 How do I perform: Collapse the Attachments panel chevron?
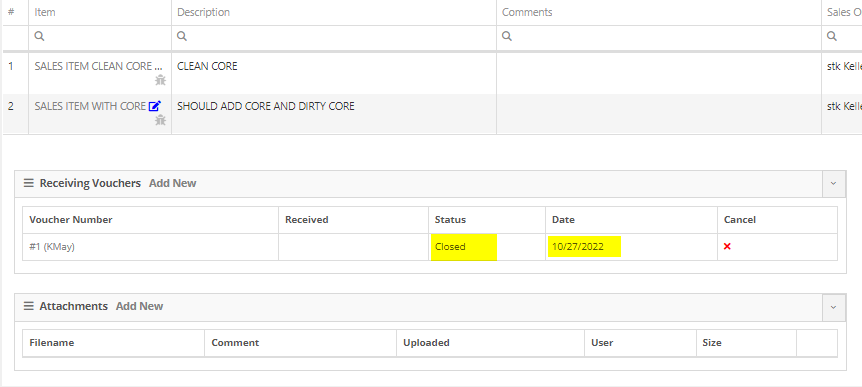(833, 307)
